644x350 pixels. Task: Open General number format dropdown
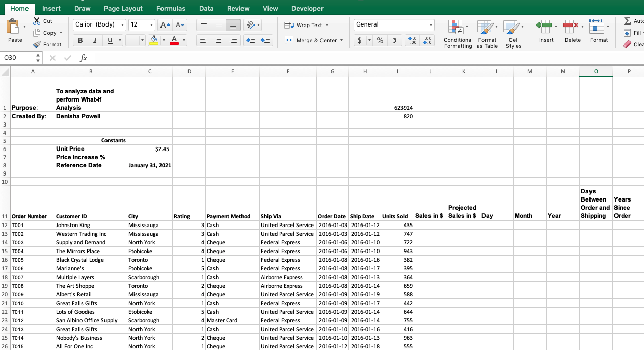(431, 24)
